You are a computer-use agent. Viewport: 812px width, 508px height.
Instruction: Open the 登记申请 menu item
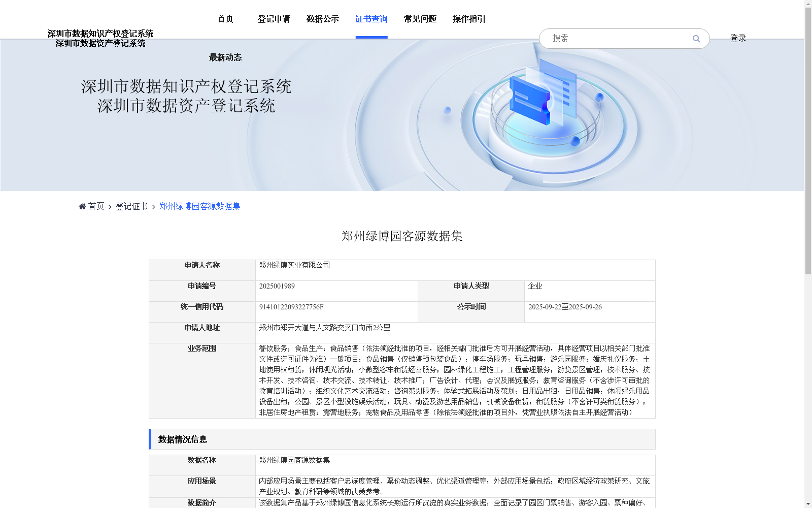[274, 19]
